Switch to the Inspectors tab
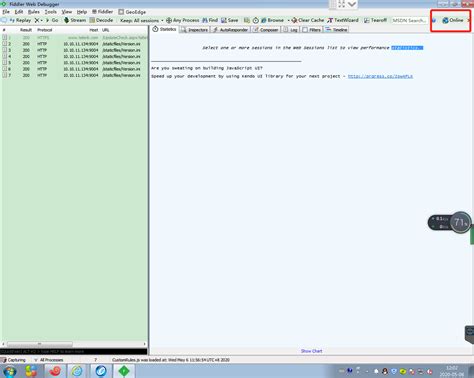This screenshot has height=378, width=474. [x=195, y=30]
